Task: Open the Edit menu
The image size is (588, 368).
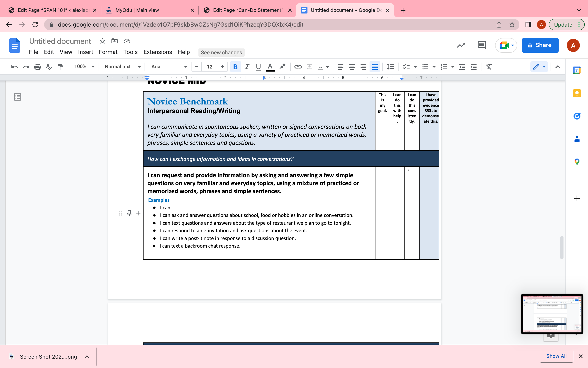Action: point(49,52)
